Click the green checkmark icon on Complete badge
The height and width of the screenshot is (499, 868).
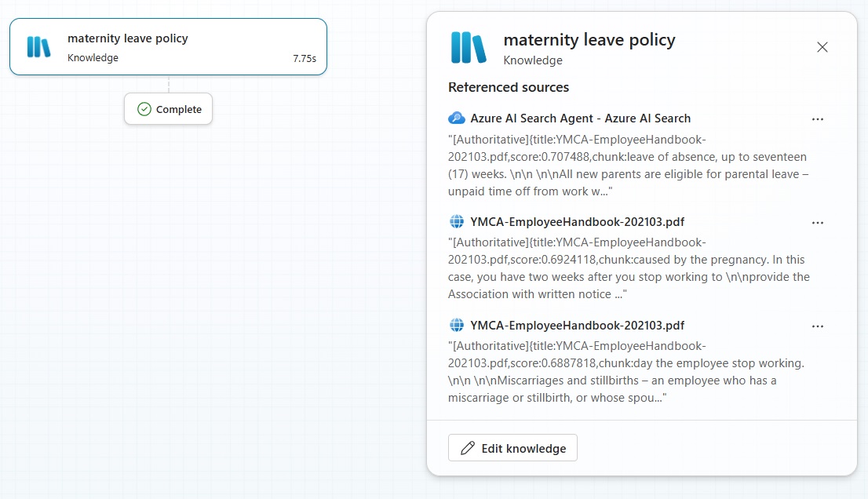coord(144,109)
